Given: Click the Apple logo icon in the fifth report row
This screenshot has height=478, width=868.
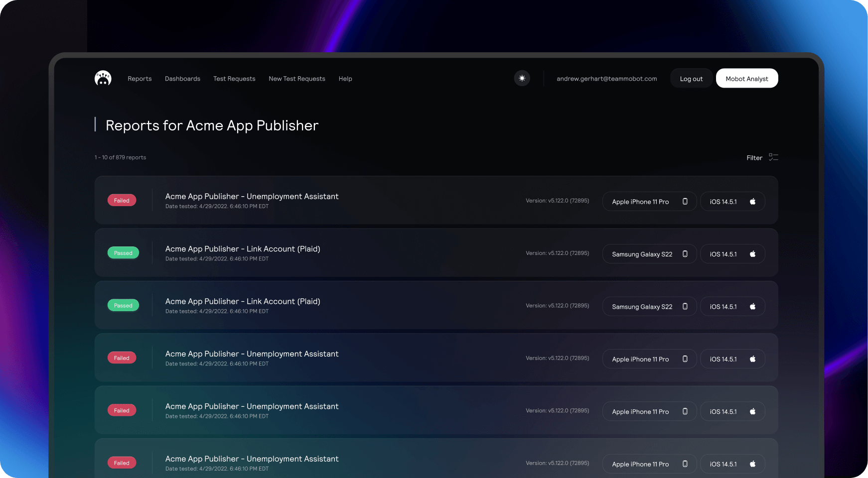Looking at the screenshot, I should pyautogui.click(x=753, y=412).
